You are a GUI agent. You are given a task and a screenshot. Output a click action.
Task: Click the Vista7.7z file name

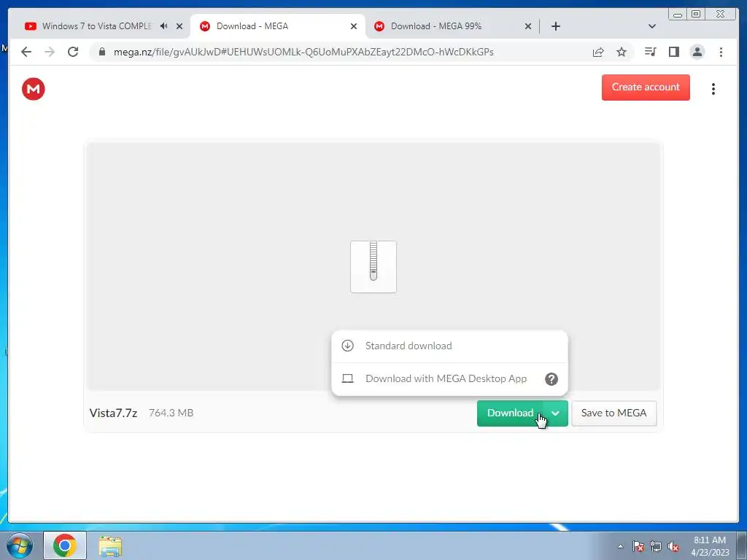[x=113, y=413]
